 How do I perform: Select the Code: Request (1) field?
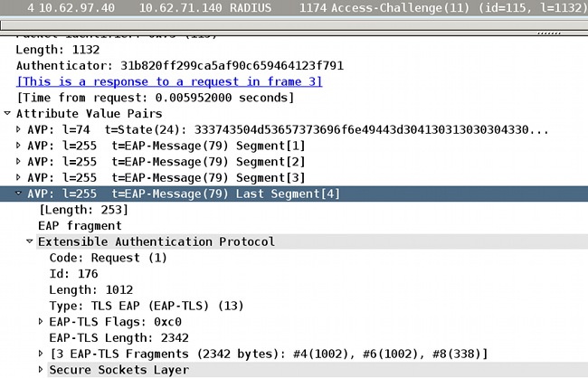point(95,258)
